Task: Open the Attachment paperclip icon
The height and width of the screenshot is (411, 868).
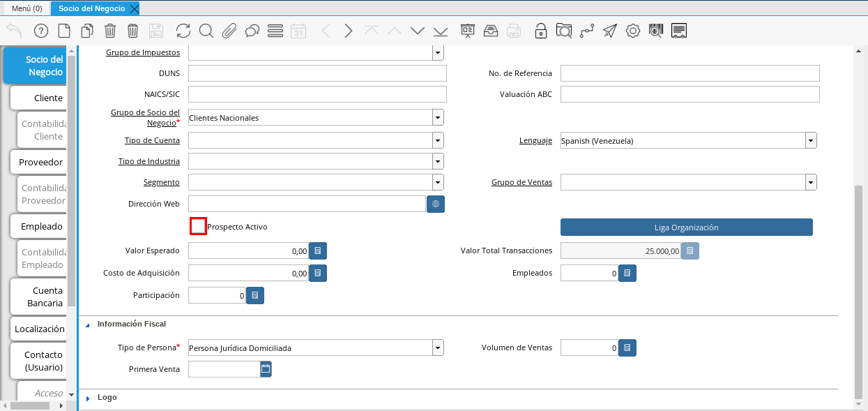Action: point(229,31)
